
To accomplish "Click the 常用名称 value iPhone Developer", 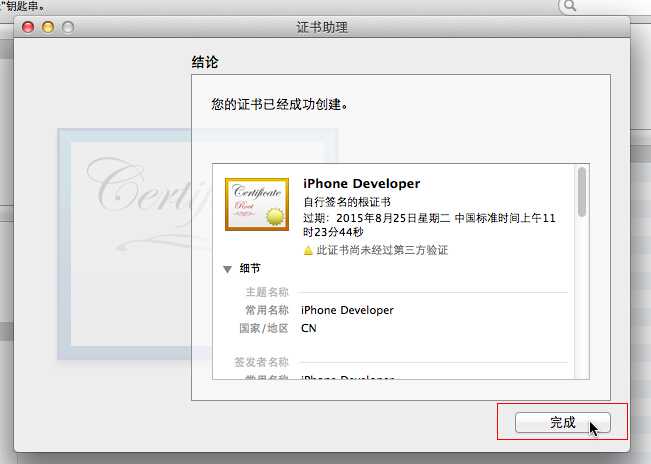I will click(x=347, y=310).
